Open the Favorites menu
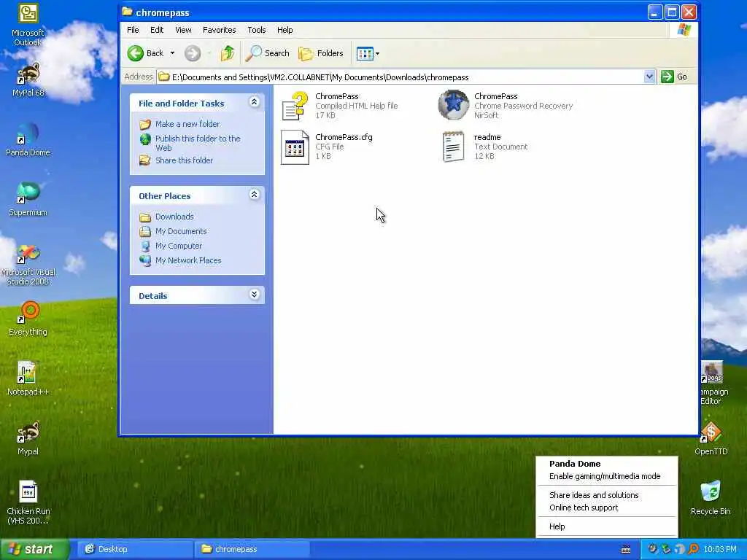The image size is (747, 560). tap(219, 30)
